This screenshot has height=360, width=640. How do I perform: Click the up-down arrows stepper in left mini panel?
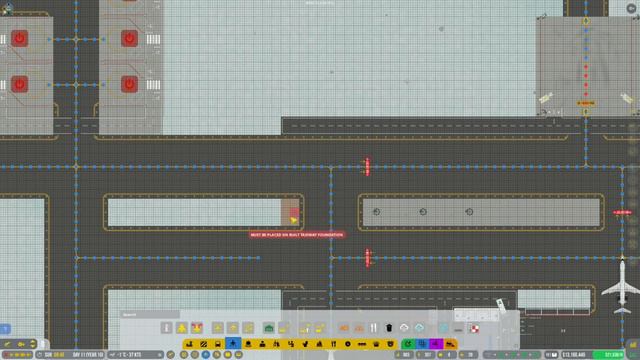click(x=33, y=344)
